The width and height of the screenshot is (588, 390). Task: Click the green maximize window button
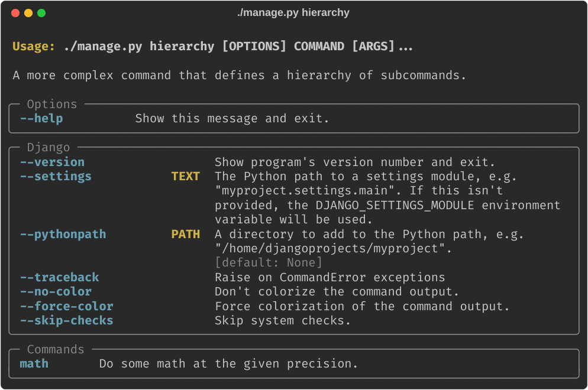[x=41, y=13]
